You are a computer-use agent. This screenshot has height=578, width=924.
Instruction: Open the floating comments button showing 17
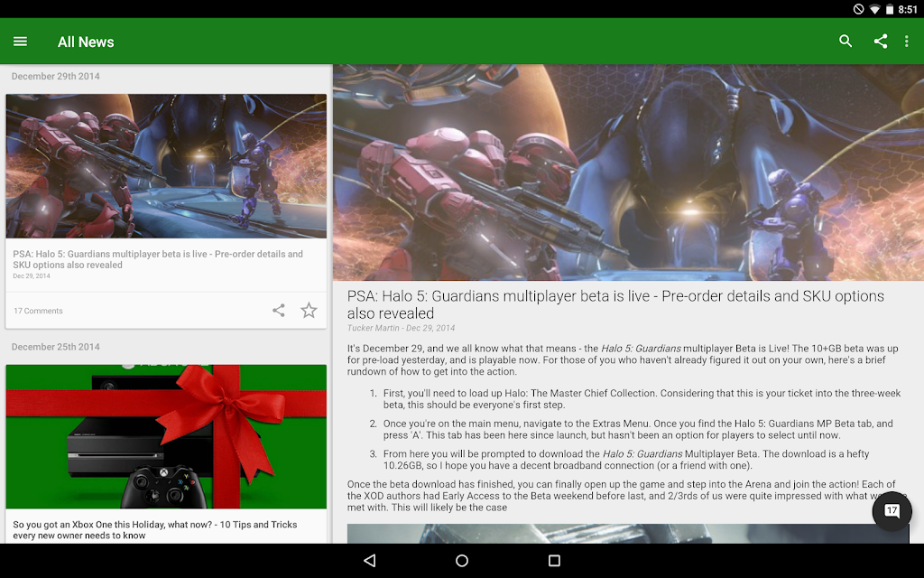pyautogui.click(x=892, y=511)
